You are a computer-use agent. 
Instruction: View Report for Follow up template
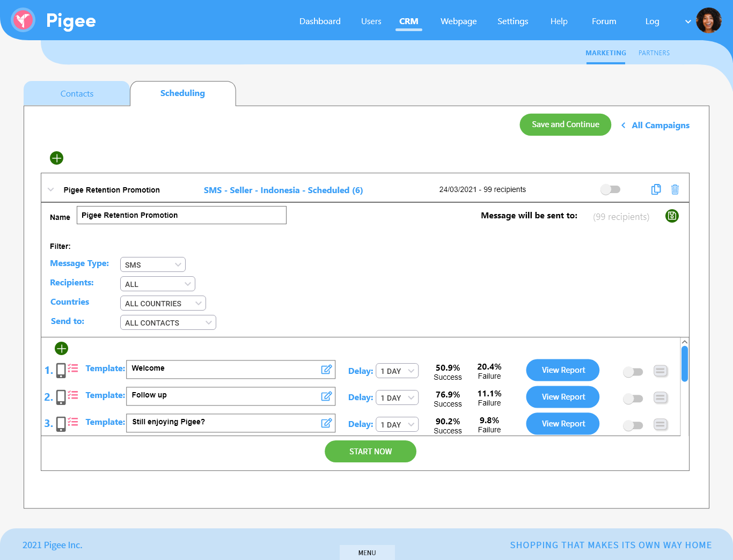coord(563,397)
